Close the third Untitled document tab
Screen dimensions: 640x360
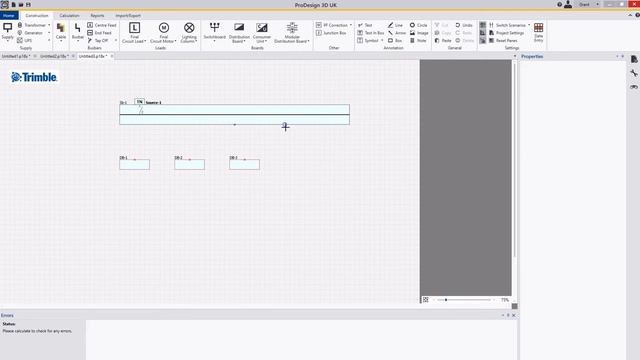tap(112, 56)
